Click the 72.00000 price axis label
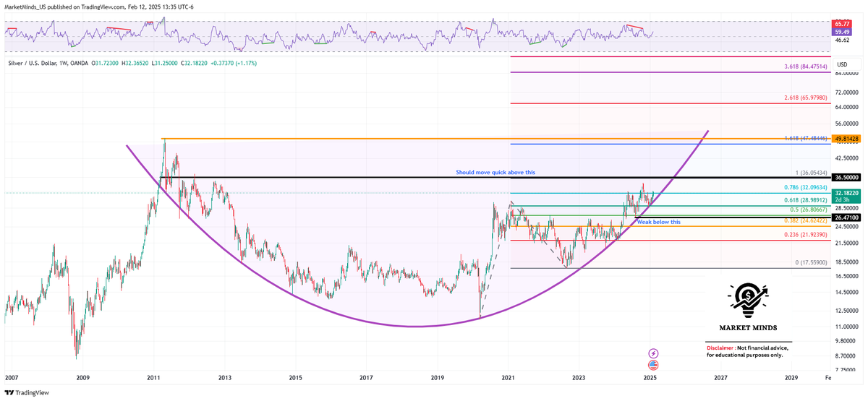Screen dimensions: 868x401 coord(846,92)
